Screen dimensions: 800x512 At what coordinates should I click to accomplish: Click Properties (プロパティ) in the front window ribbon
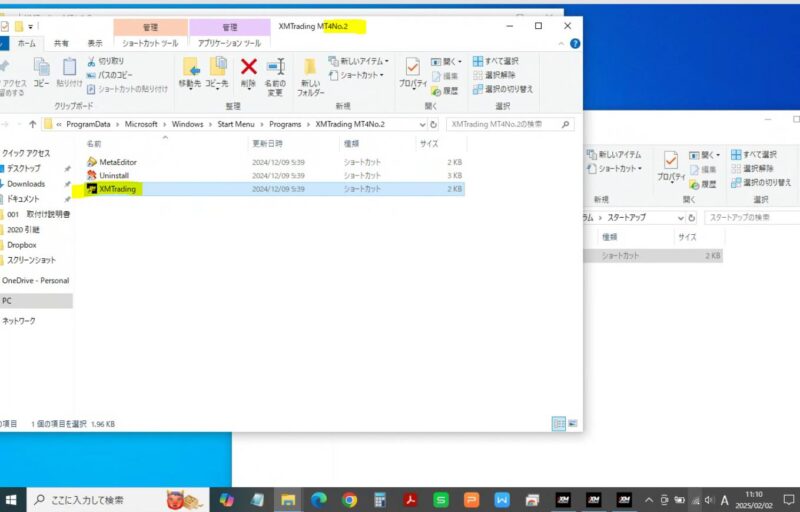(413, 73)
